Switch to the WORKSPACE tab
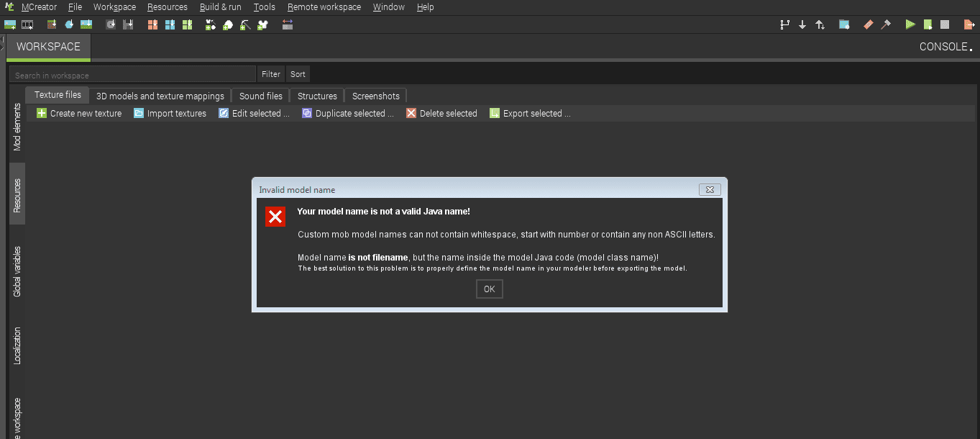This screenshot has width=980, height=439. point(48,47)
